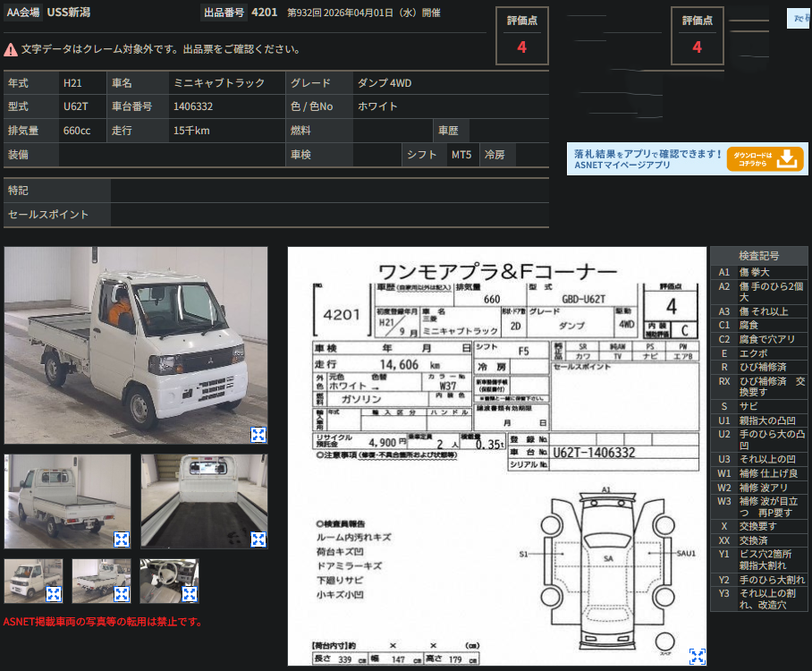Image resolution: width=812 pixels, height=671 pixels.
Task: Click the 検査記号 legend header
Action: click(x=758, y=256)
